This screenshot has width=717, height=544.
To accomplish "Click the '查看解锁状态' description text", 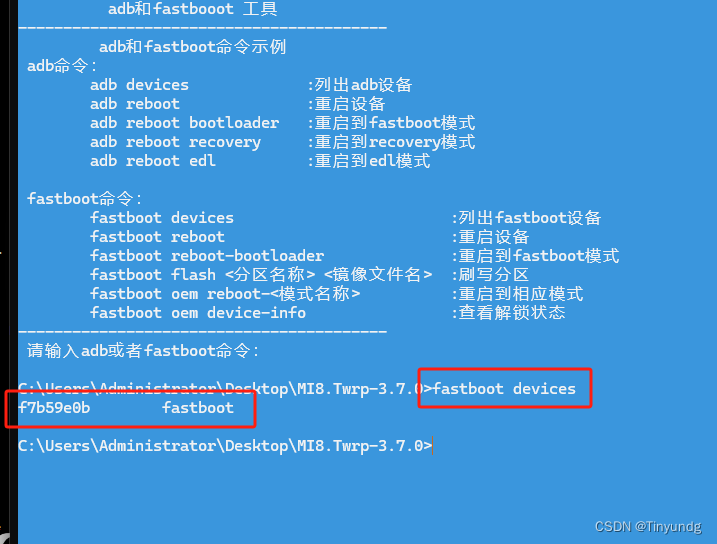I will [511, 313].
